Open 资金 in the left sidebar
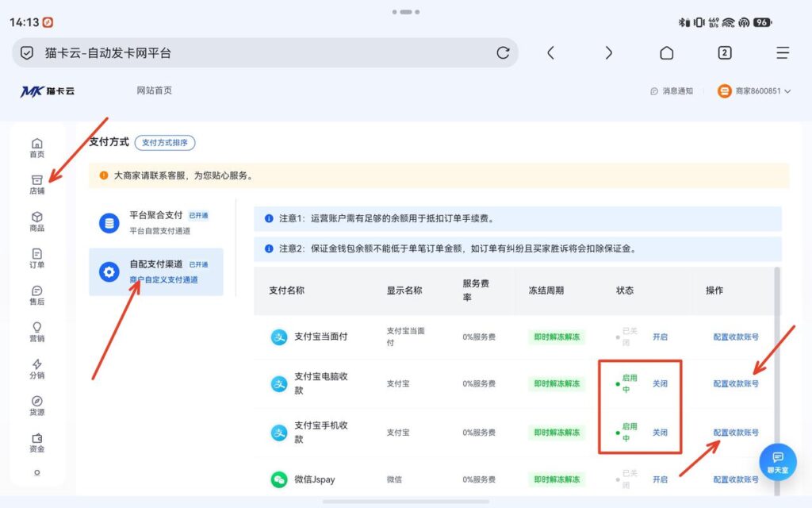Viewport: 812px width, 508px height. (x=36, y=443)
